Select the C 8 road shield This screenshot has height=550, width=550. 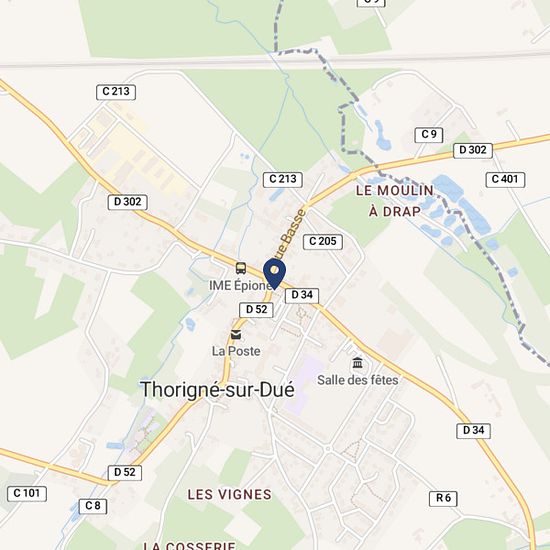[x=93, y=506]
